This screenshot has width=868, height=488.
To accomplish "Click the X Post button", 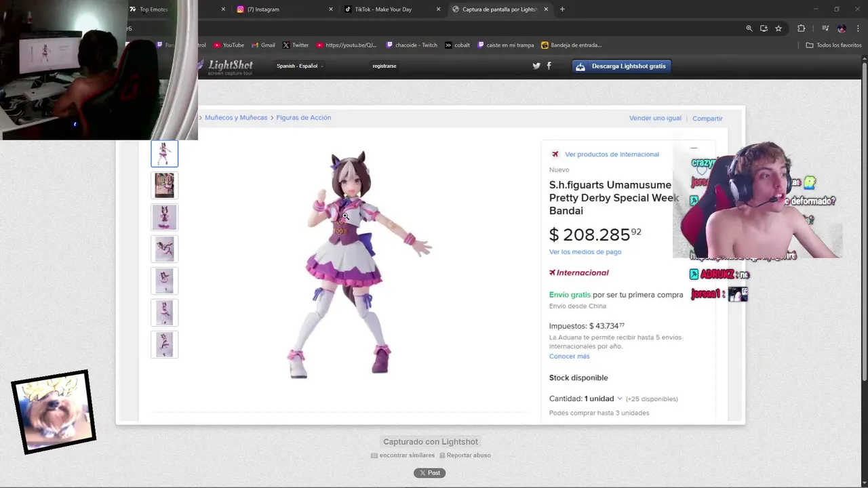I will 430,473.
